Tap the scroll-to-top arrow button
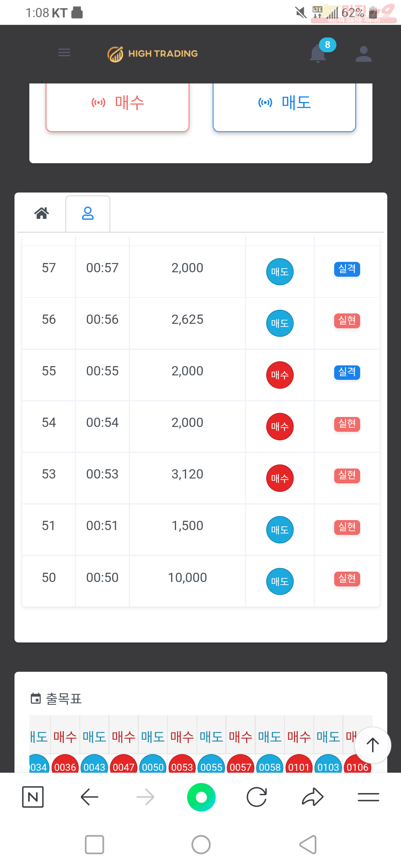Screen dimensions: 401x868 pyautogui.click(x=372, y=745)
